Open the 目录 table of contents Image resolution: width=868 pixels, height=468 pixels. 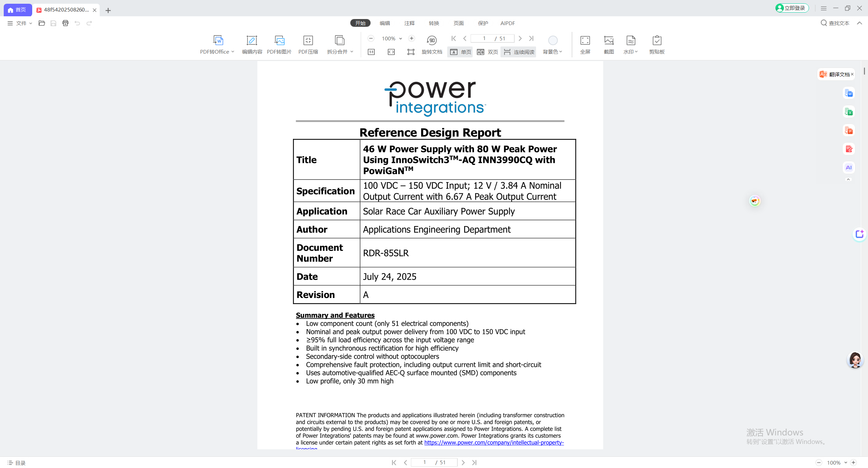pos(17,463)
